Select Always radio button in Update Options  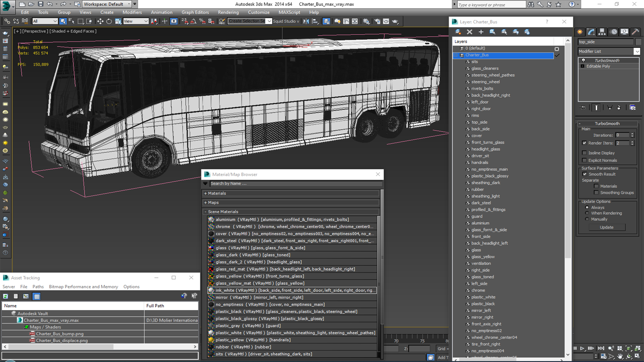click(587, 207)
